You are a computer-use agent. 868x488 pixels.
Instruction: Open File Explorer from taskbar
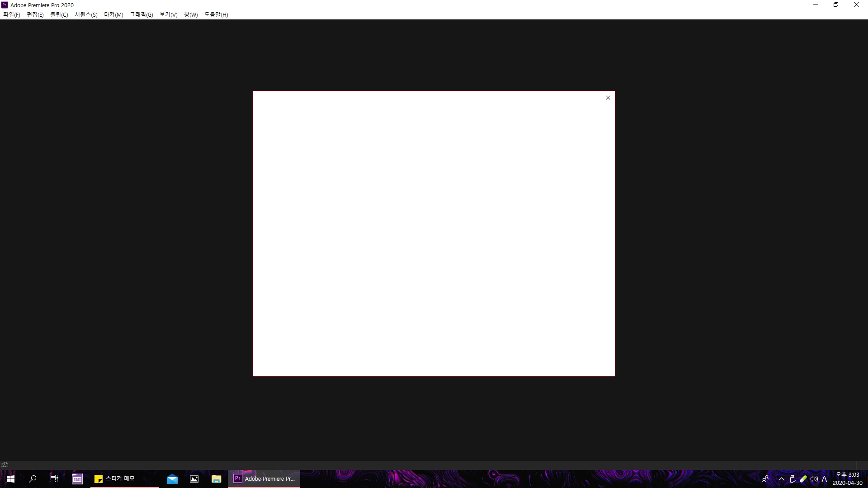216,479
